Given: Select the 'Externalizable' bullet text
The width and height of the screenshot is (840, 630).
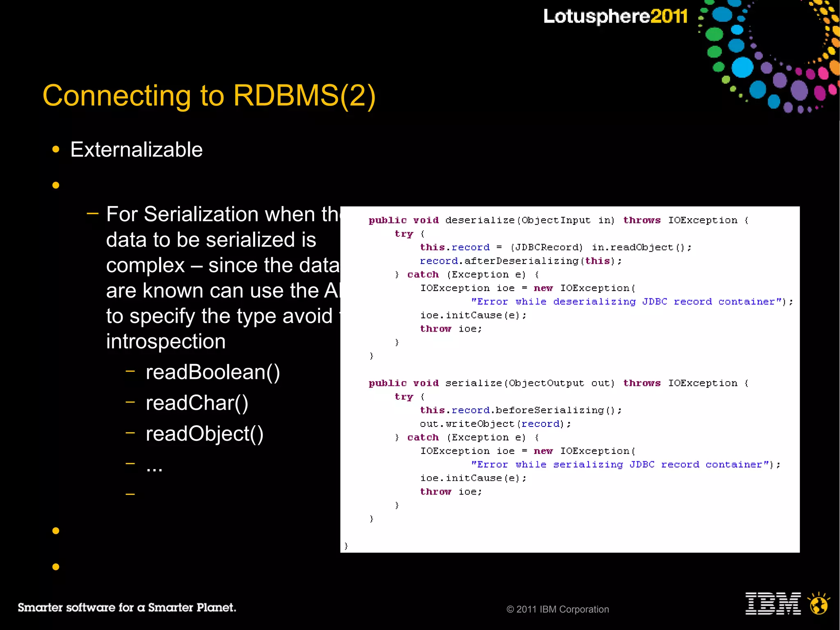Looking at the screenshot, I should pos(137,150).
